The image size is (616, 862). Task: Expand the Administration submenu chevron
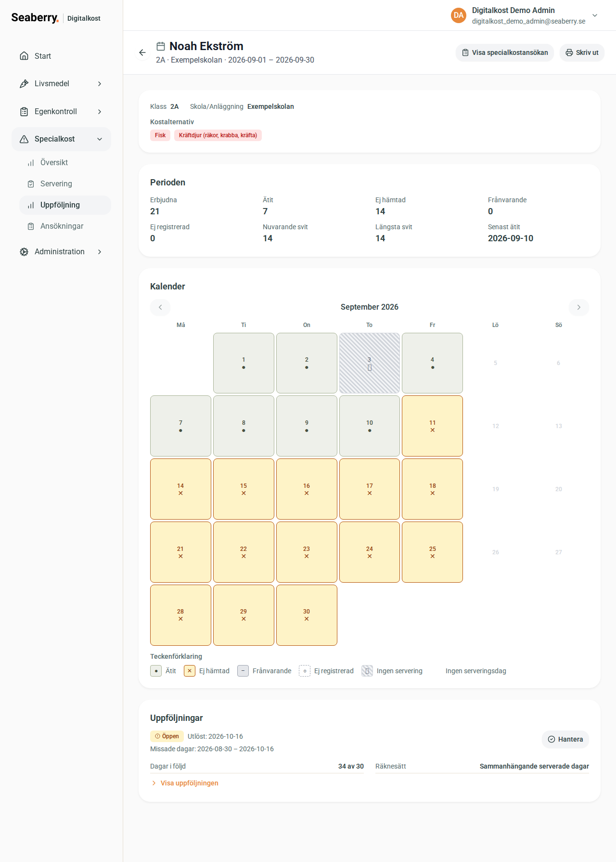pyautogui.click(x=100, y=252)
